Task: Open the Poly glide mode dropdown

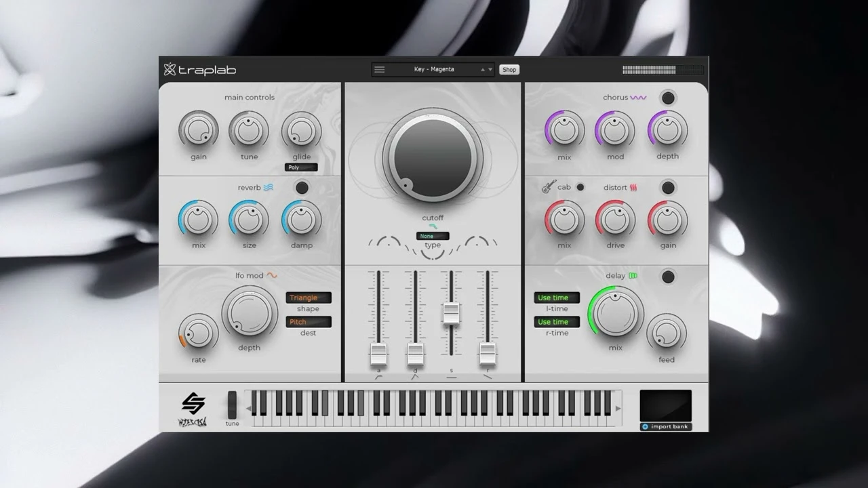Action: click(x=301, y=167)
